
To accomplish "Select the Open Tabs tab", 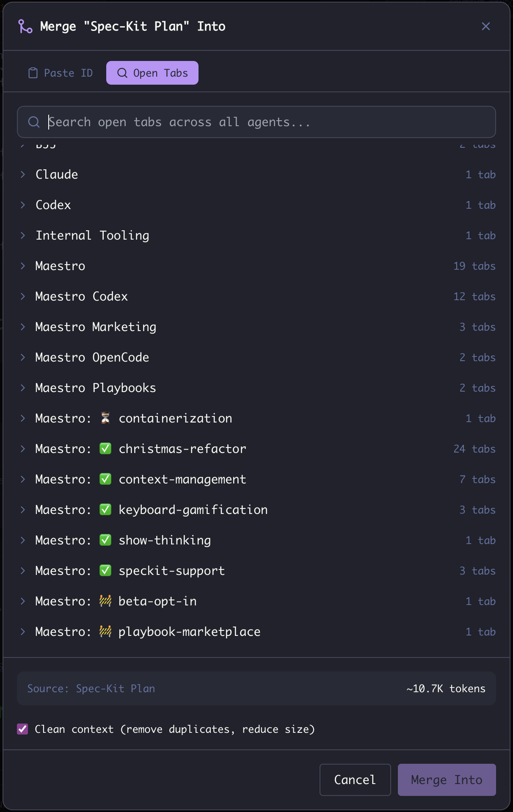I will (152, 72).
